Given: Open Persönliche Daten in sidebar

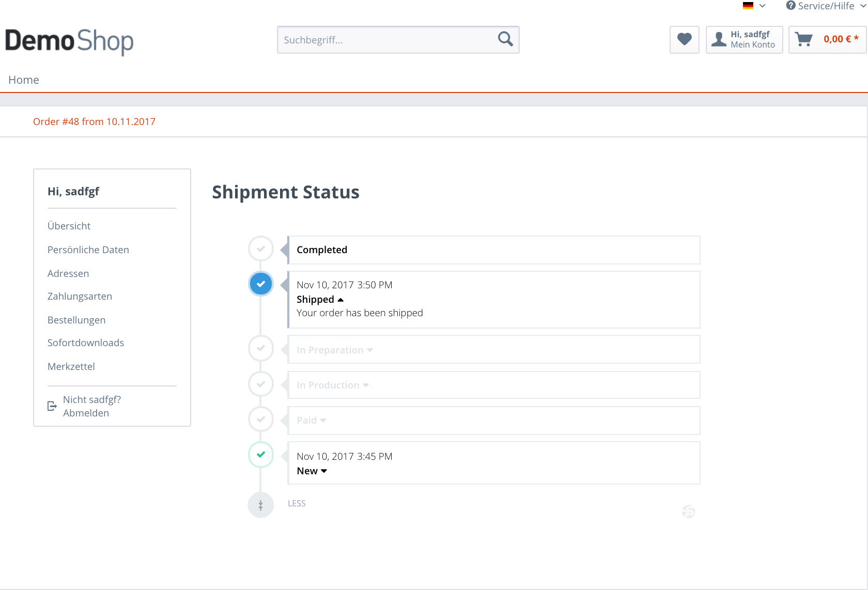Looking at the screenshot, I should (88, 250).
